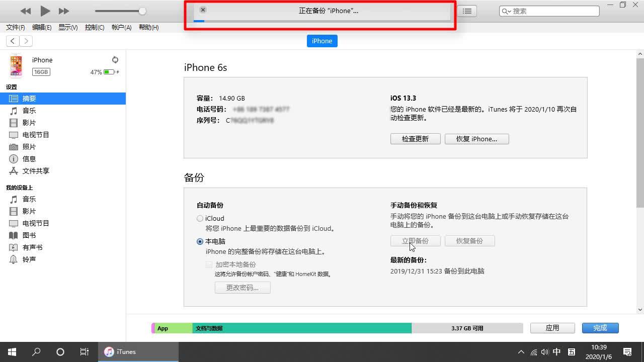Open the search magnifier dropdown

[x=506, y=11]
